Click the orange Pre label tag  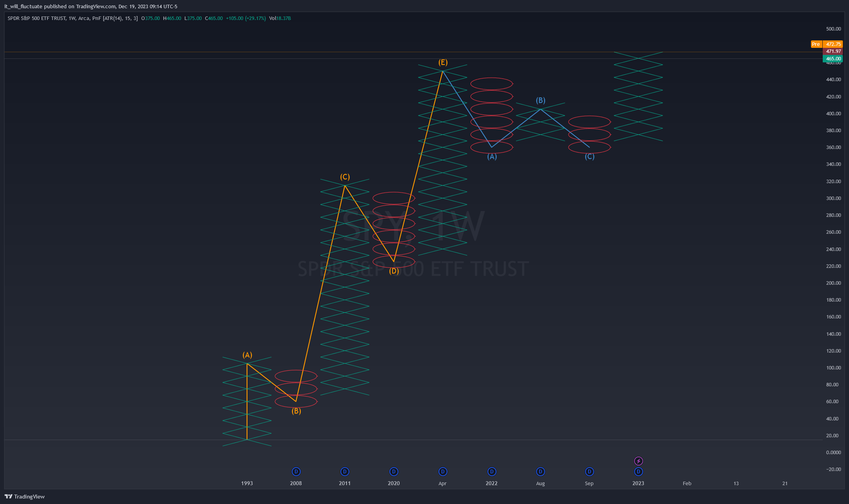[816, 44]
